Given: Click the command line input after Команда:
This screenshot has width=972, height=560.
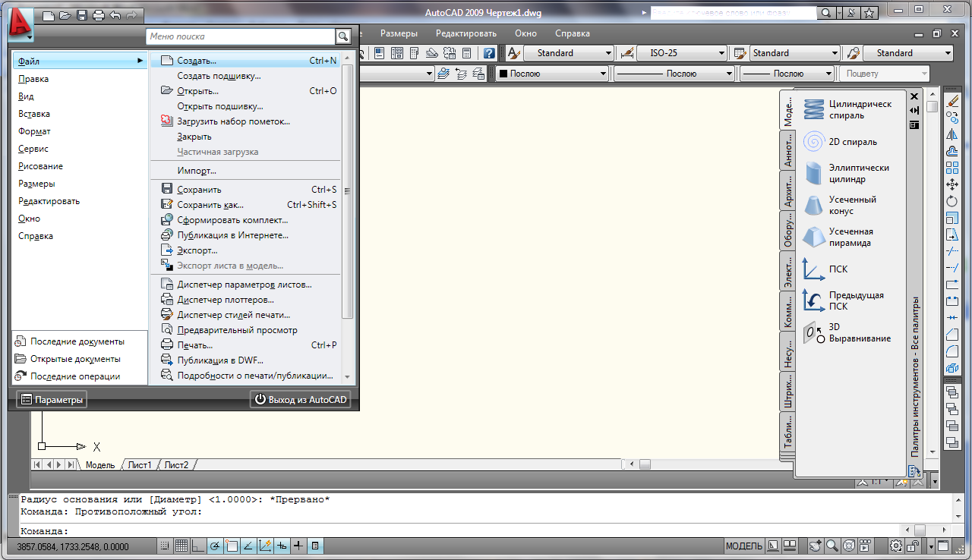Looking at the screenshot, I should click(486, 531).
